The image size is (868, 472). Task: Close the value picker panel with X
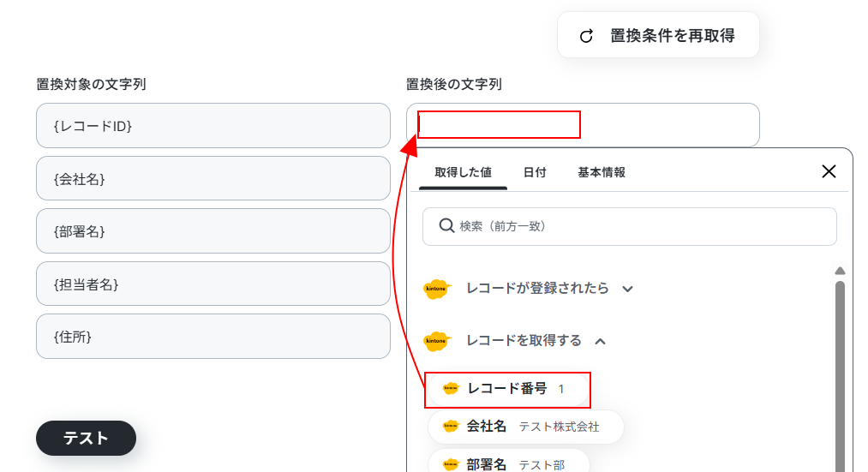(829, 171)
